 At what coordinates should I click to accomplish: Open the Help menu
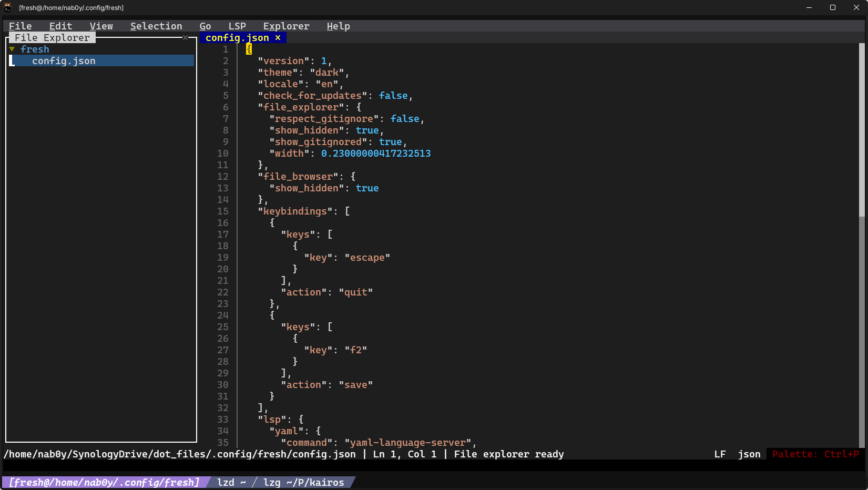tap(338, 26)
